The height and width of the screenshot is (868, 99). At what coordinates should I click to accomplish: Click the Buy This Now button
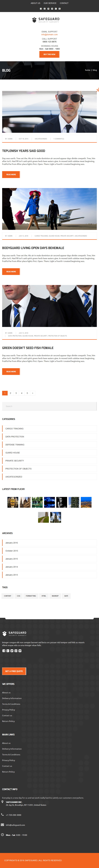(49, 54)
